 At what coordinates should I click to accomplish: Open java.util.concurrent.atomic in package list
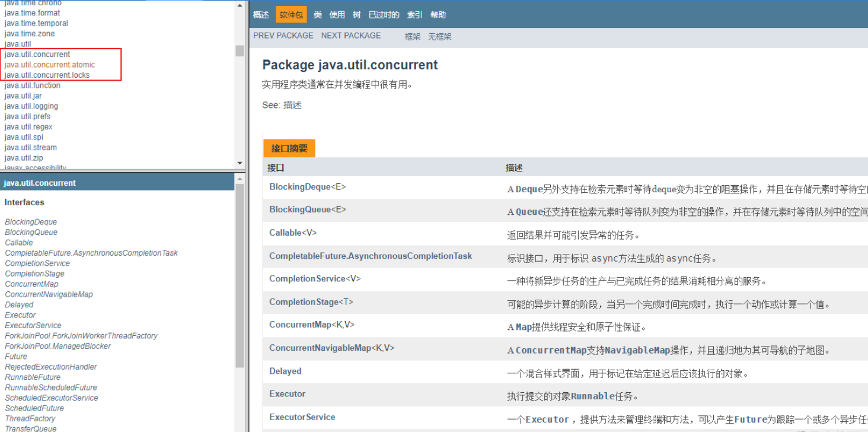click(x=50, y=65)
